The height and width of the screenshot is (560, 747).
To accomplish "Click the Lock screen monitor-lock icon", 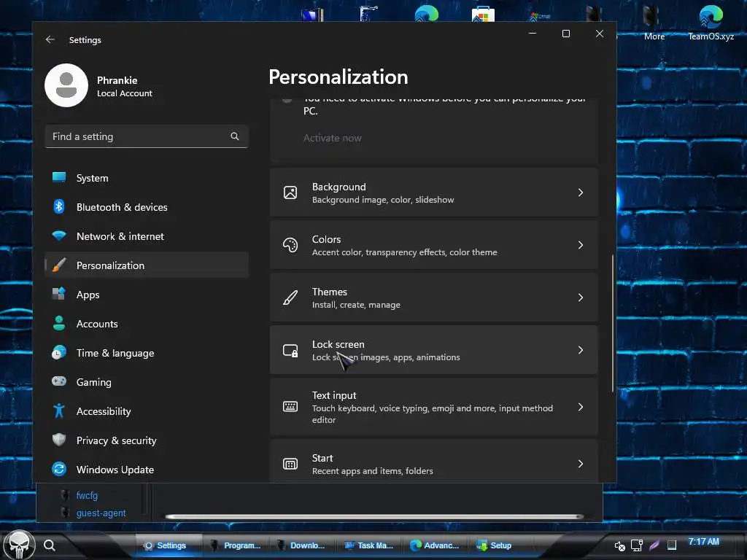I will (x=290, y=351).
